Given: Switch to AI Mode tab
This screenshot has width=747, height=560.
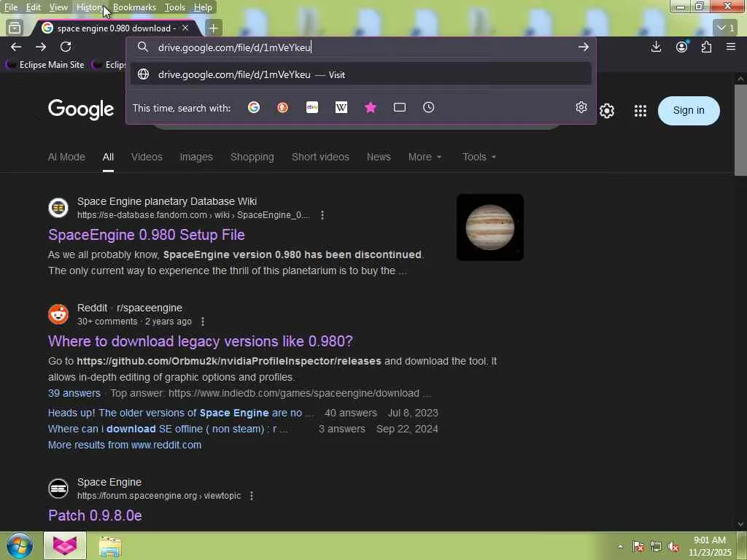Looking at the screenshot, I should (66, 157).
